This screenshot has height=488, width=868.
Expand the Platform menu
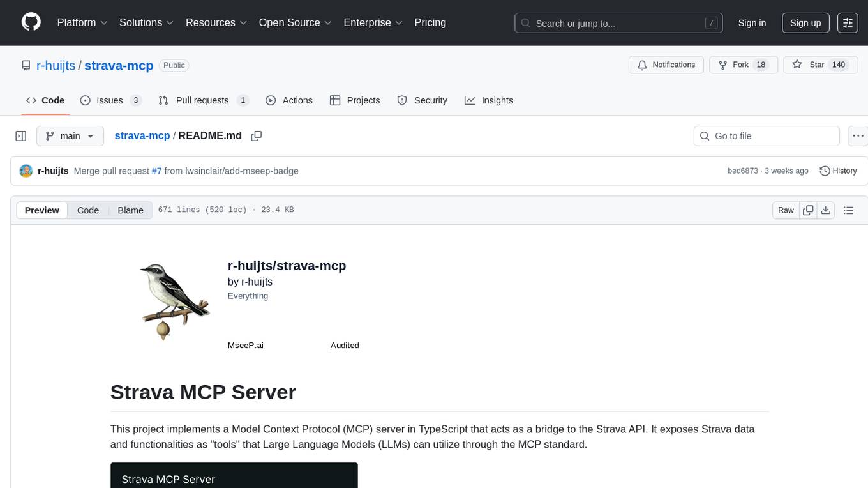(82, 22)
